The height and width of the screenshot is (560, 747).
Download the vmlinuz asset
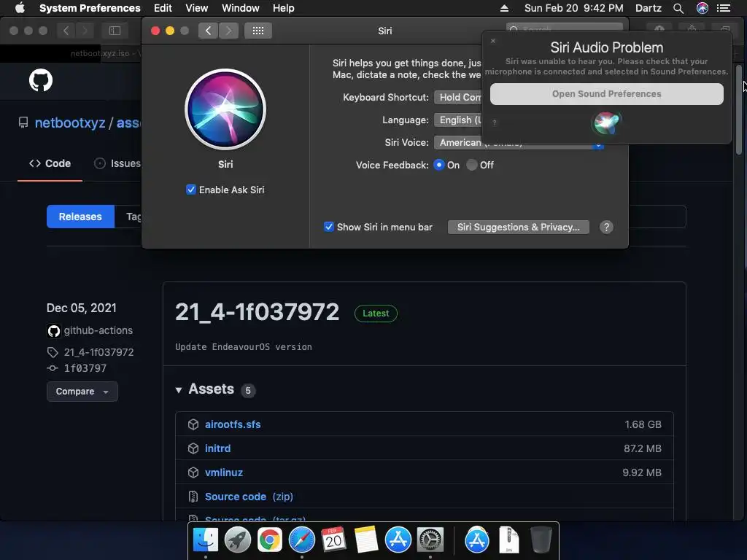point(224,472)
